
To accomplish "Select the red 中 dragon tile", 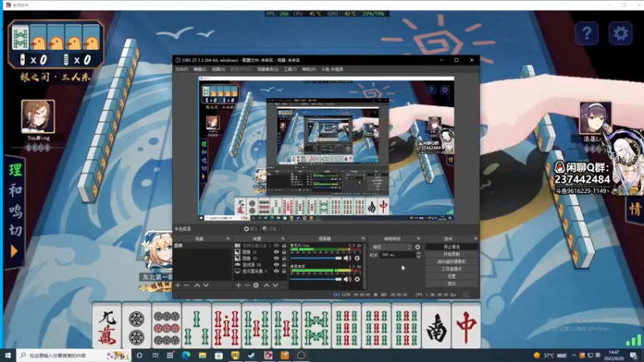I will click(x=466, y=327).
